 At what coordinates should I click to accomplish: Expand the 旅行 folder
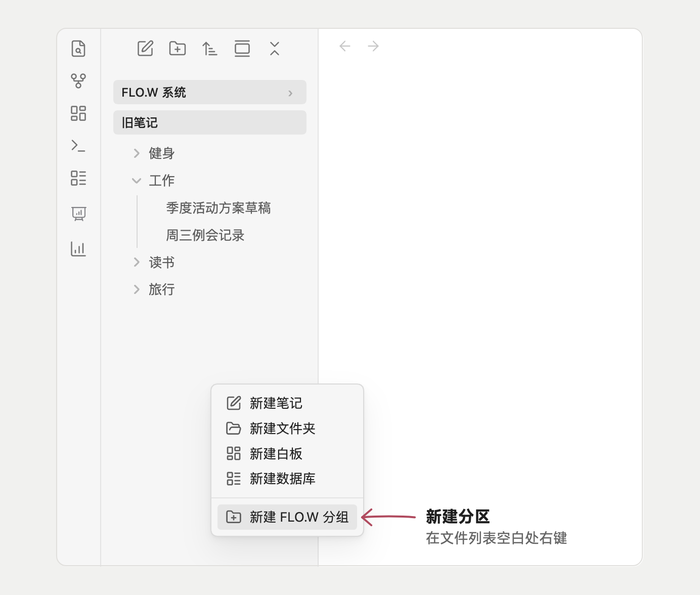click(x=137, y=289)
